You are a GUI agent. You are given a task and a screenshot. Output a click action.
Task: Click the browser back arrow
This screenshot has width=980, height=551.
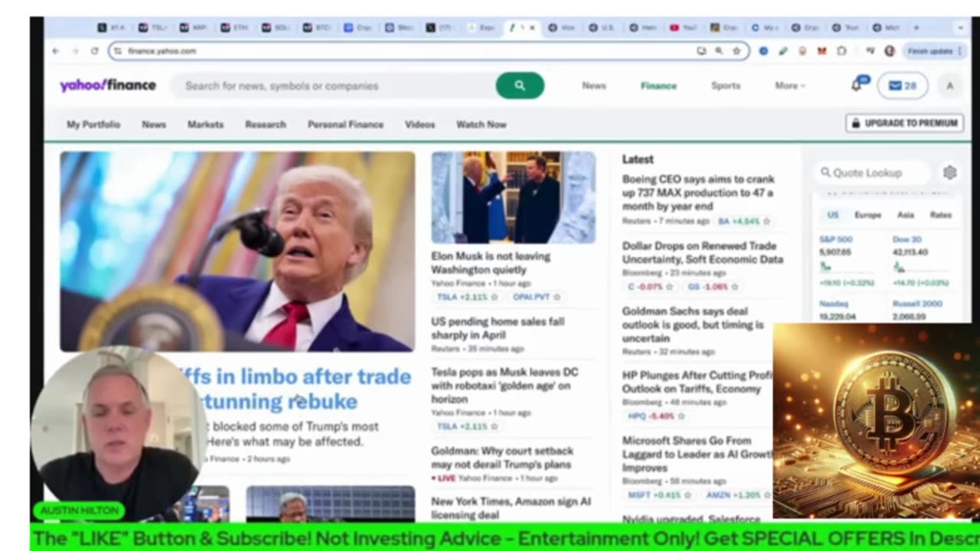tap(55, 51)
